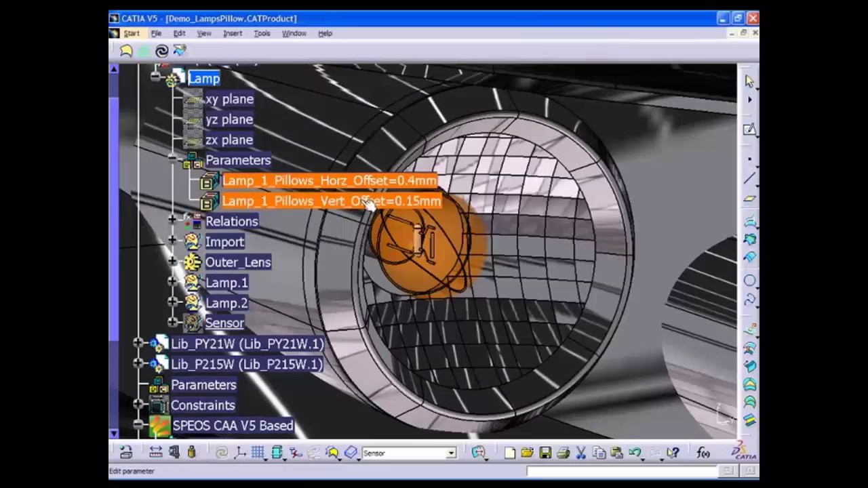The width and height of the screenshot is (868, 488).
Task: Click the Cut scissors icon
Action: [x=580, y=453]
